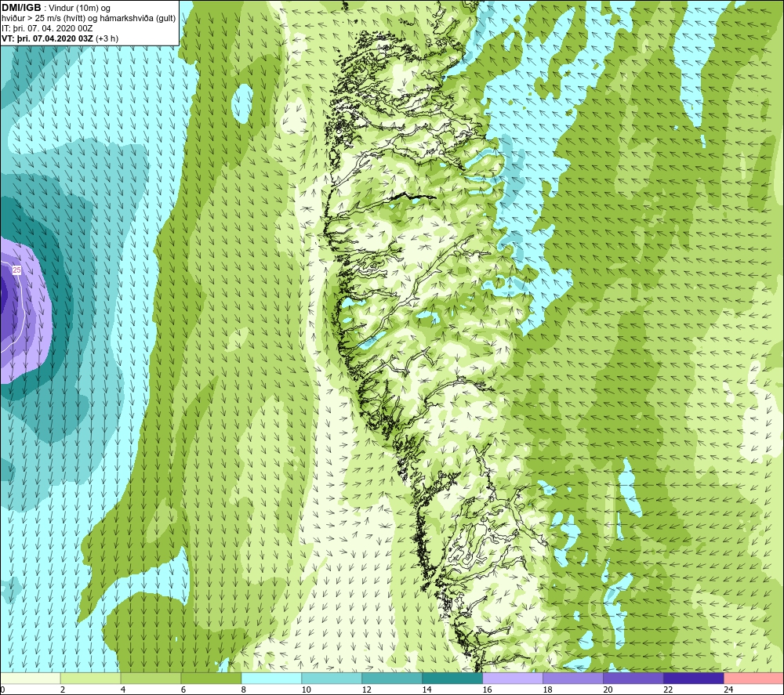This screenshot has width=784, height=695.
Task: Click the legend scale label "22"
Action: [x=668, y=690]
